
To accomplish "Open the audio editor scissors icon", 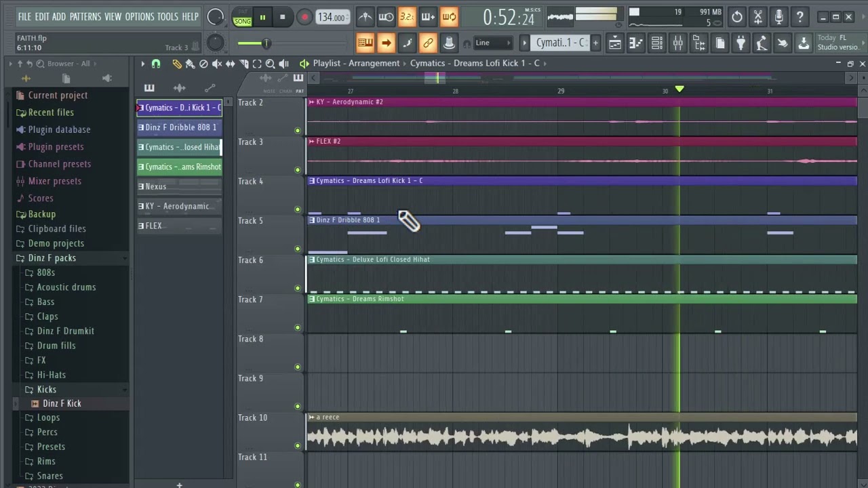I will pos(758,16).
